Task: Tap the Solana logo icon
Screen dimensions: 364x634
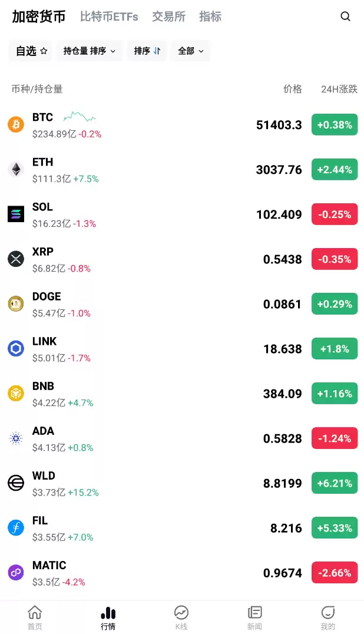Action: point(16,214)
